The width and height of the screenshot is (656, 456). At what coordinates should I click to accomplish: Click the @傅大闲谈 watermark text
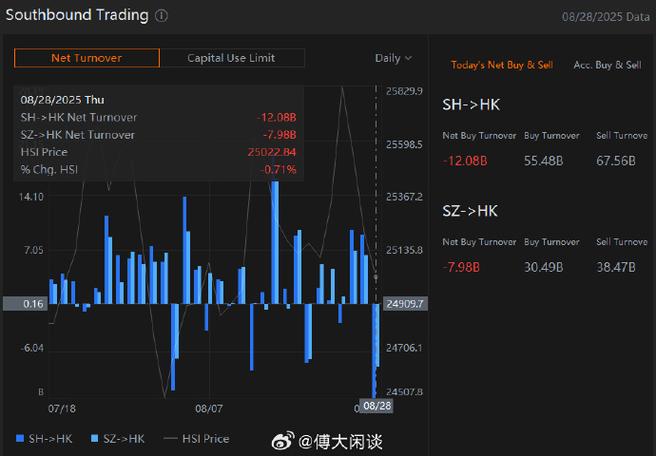point(341,441)
